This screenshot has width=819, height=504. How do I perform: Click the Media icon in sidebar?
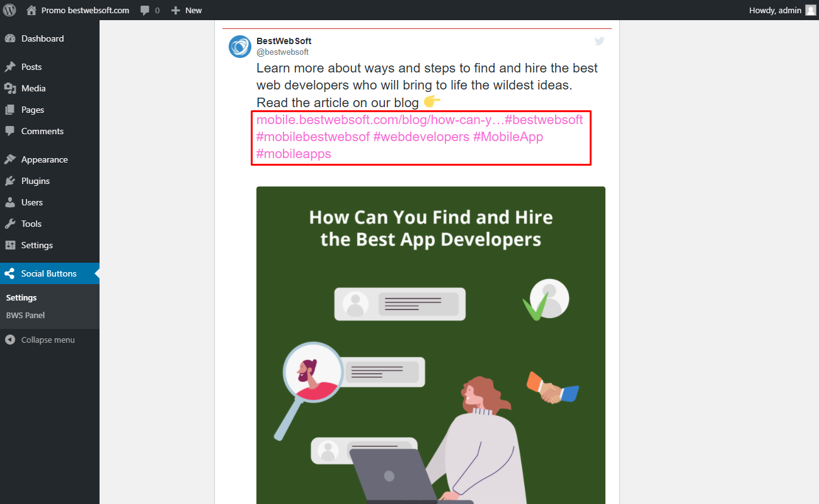9,88
